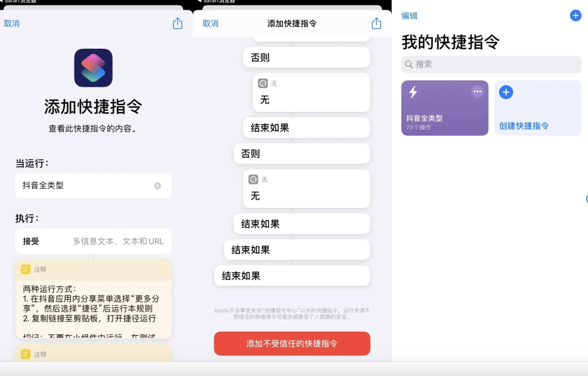Tap the share icon beside 添加快捷指令 title
Viewport: 588px width, 376px height.
(x=376, y=23)
